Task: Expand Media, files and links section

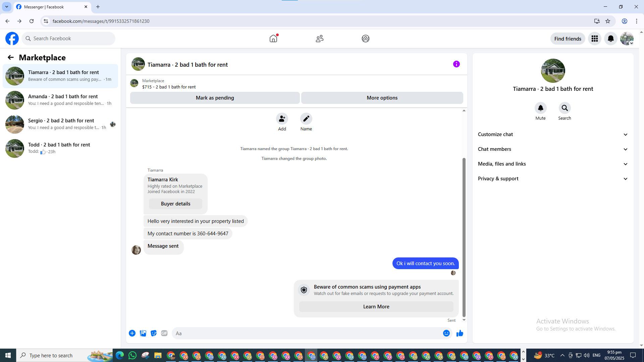Action: [553, 164]
